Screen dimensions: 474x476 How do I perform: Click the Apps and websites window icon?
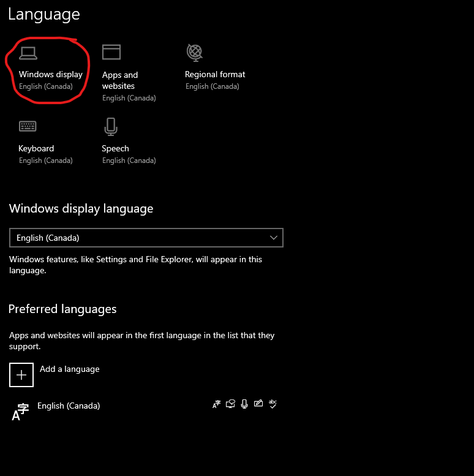[111, 52]
